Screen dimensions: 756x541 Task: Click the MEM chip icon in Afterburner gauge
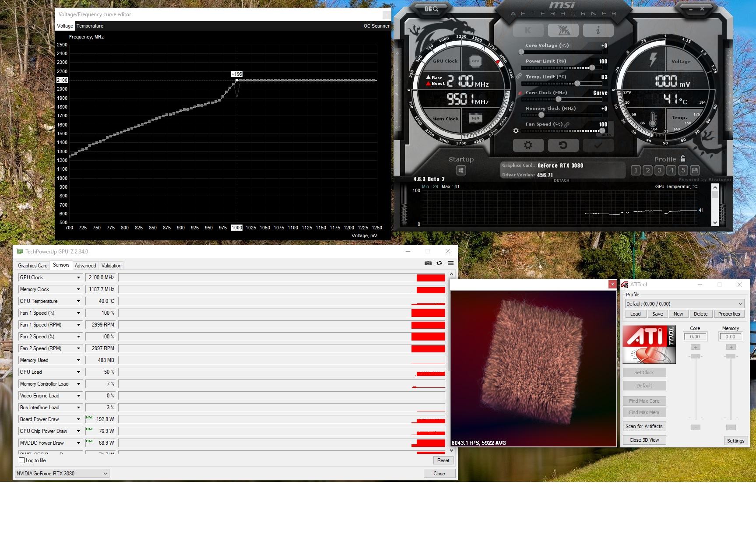[x=475, y=118]
